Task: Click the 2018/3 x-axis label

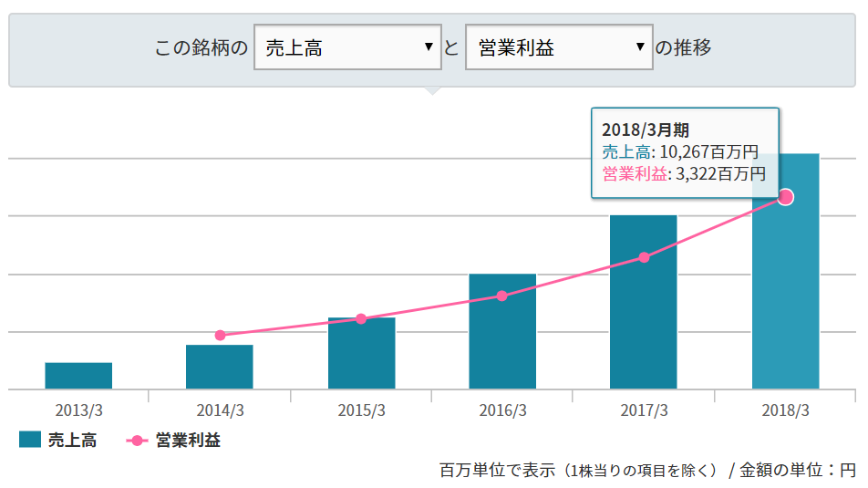Action: click(785, 410)
